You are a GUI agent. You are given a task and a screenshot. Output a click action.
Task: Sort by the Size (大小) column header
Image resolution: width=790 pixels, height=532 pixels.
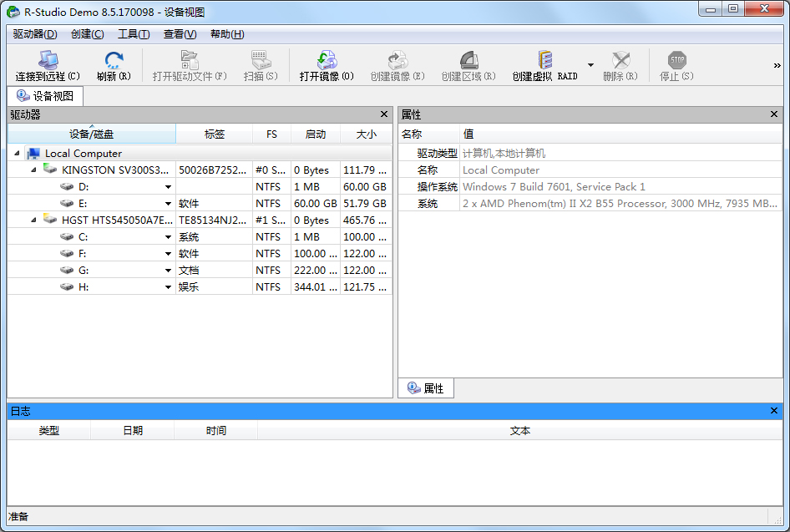point(367,134)
